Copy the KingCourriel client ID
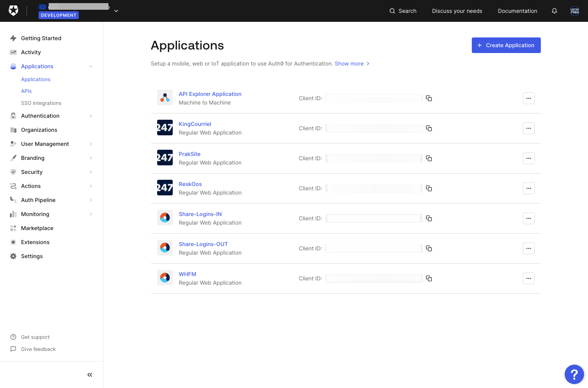Image resolution: width=588 pixels, height=388 pixels. click(429, 128)
